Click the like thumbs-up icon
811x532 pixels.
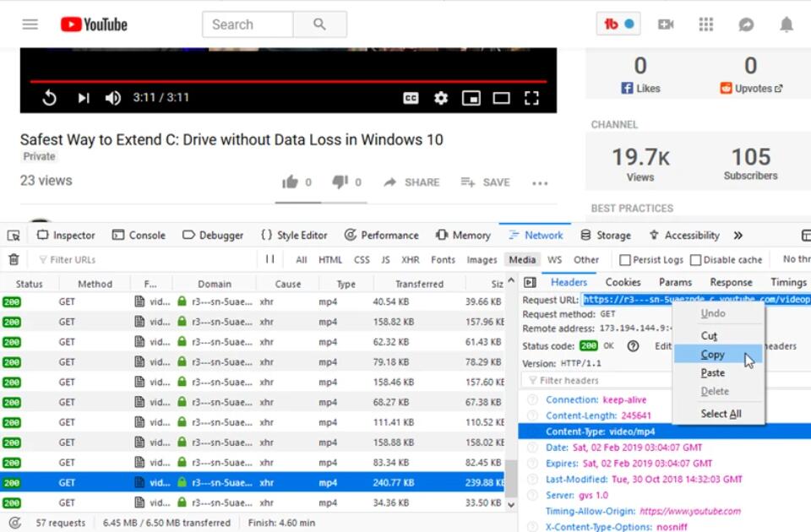pyautogui.click(x=290, y=182)
